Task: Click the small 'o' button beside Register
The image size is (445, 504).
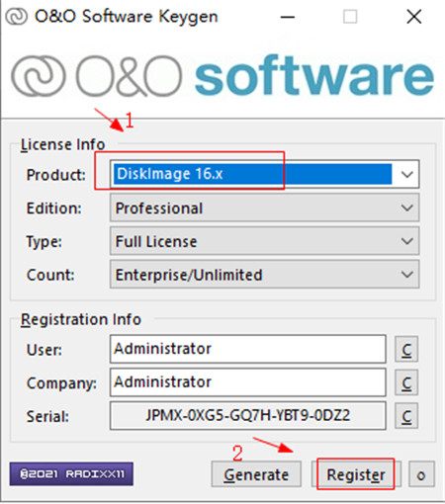Action: (421, 474)
